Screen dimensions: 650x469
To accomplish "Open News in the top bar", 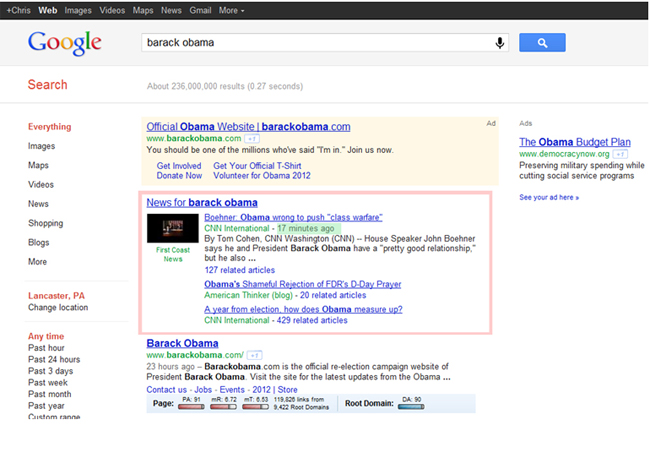I will 171,10.
